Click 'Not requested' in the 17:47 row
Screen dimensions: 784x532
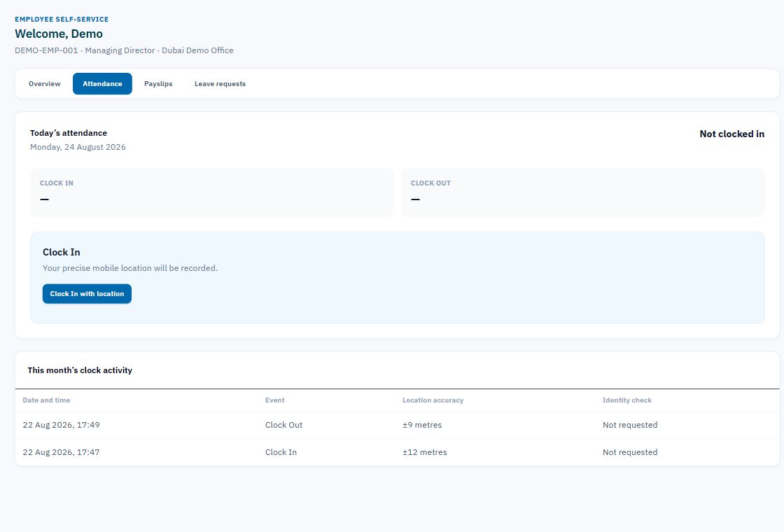[630, 452]
